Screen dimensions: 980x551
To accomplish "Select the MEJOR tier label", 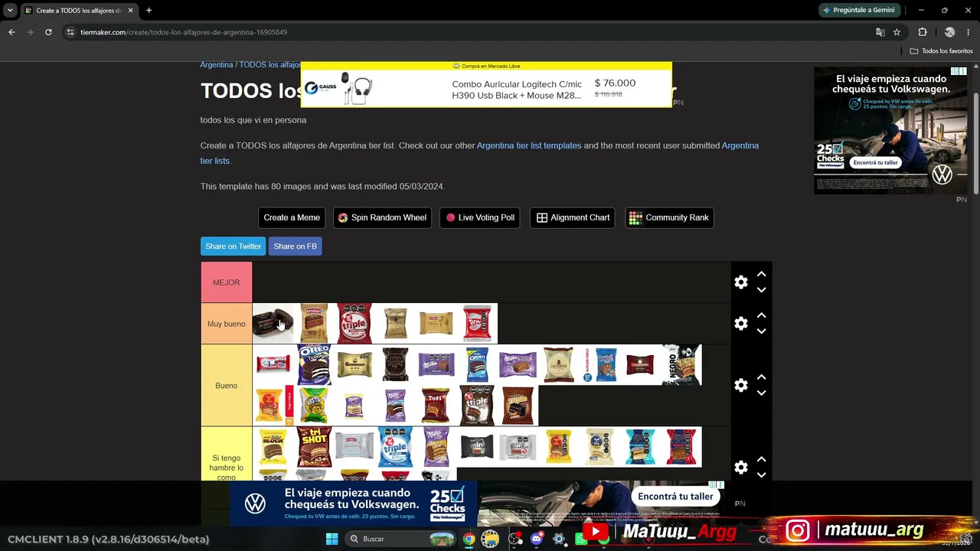I will click(227, 282).
